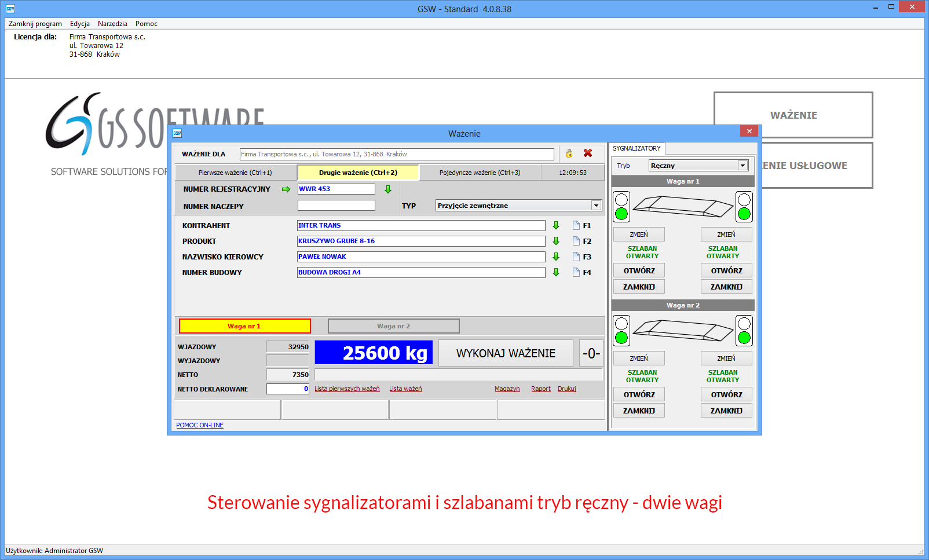Open the TYP dropdown Przyjęcie zewnętrzne
Viewport: 929px width, 560px height.
(x=595, y=206)
